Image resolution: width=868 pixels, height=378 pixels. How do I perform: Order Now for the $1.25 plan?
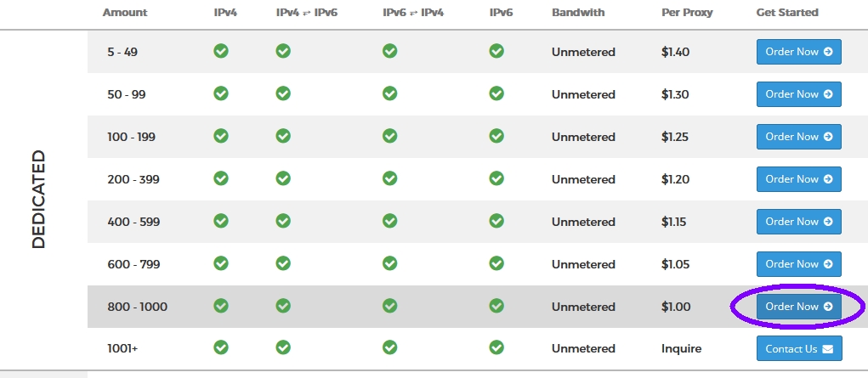[x=799, y=137]
